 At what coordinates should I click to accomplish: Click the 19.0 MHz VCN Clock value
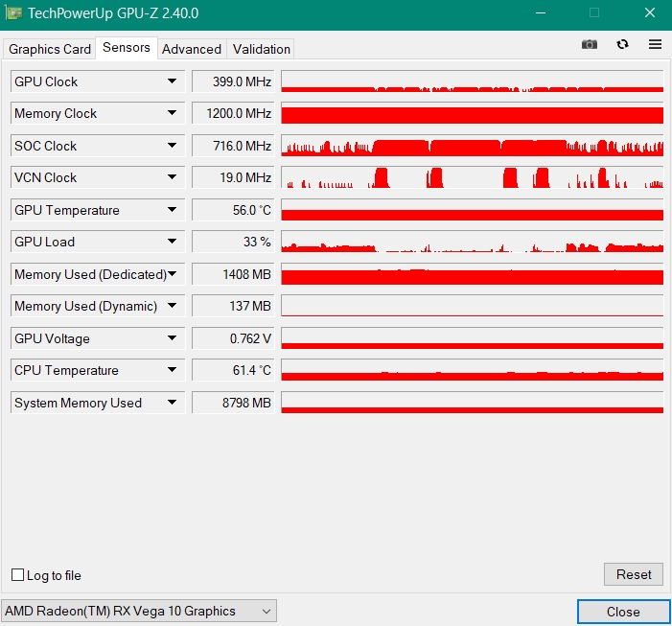[233, 177]
